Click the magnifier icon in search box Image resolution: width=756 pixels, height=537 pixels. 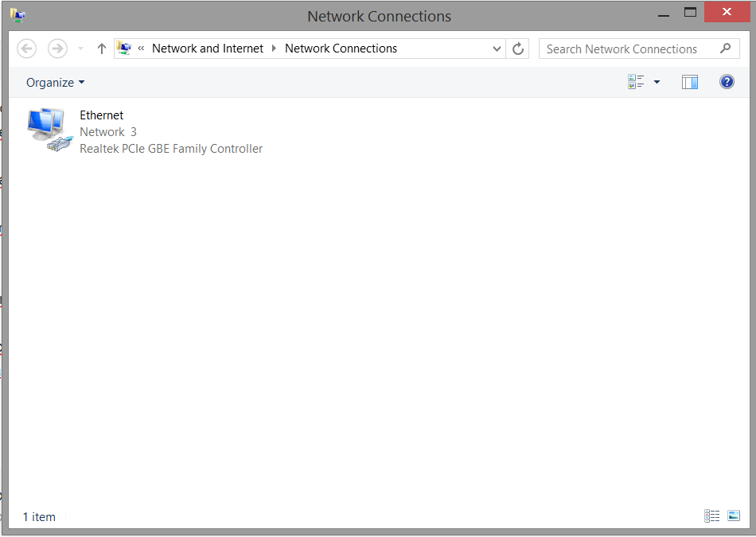point(725,49)
